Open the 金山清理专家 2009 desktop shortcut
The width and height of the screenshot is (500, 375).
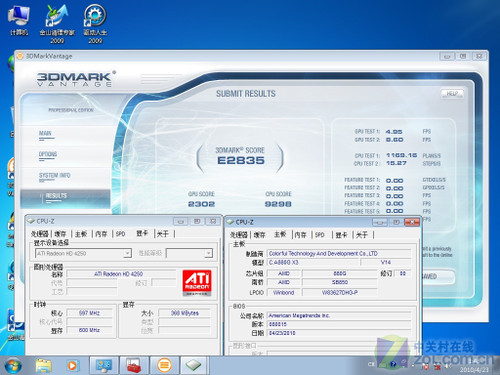[x=57, y=23]
